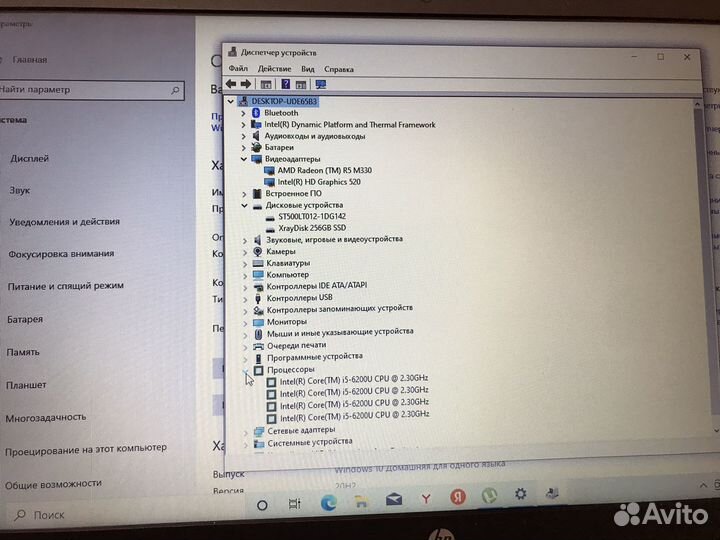Open Дисплей in Settings sidebar
Screen dimensions: 720x540
(x=29, y=159)
